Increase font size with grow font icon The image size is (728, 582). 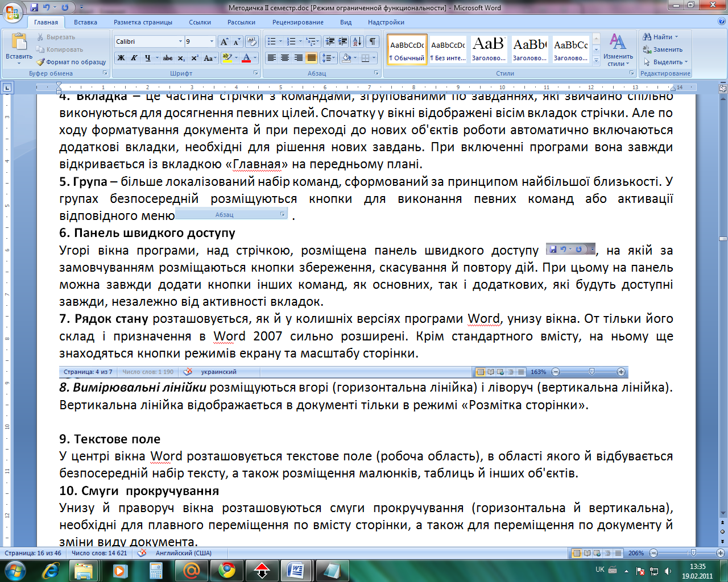point(225,41)
